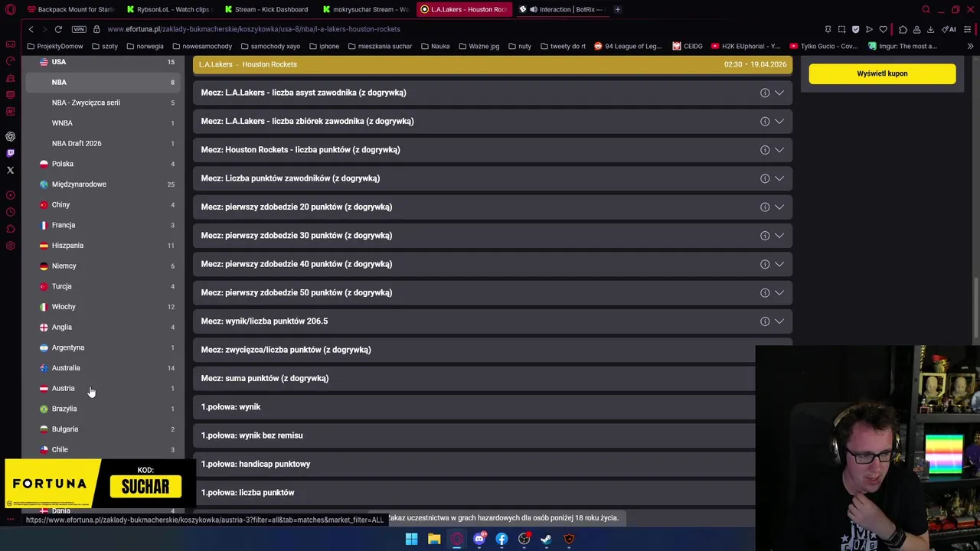Viewport: 980px width, 551px height.
Task: Open browser tab search magnifier
Action: tap(926, 9)
